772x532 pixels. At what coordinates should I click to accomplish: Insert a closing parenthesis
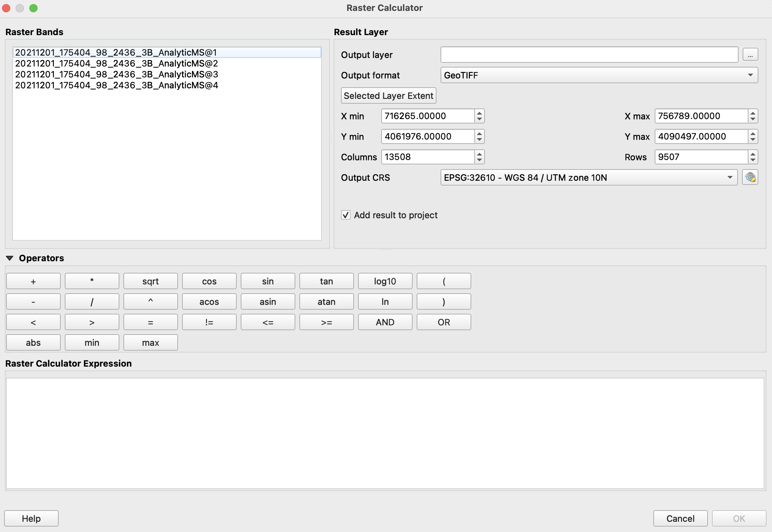point(444,301)
